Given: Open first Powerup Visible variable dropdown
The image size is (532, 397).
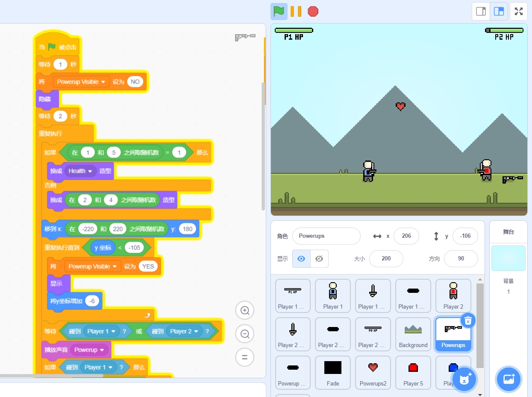Looking at the screenshot, I should tap(81, 82).
